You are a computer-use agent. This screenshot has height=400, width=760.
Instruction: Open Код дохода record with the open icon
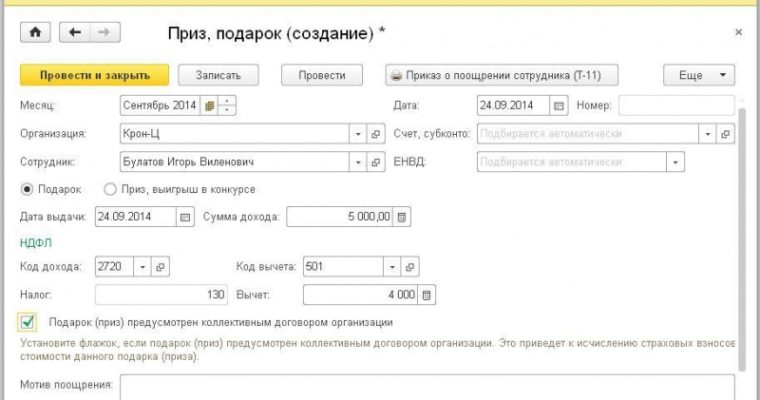[160, 267]
